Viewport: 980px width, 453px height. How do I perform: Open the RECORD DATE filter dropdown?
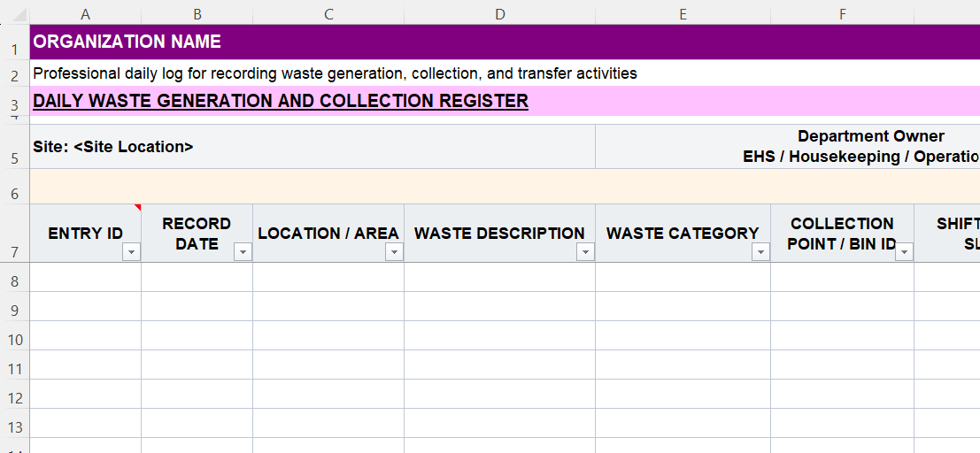coord(243,252)
